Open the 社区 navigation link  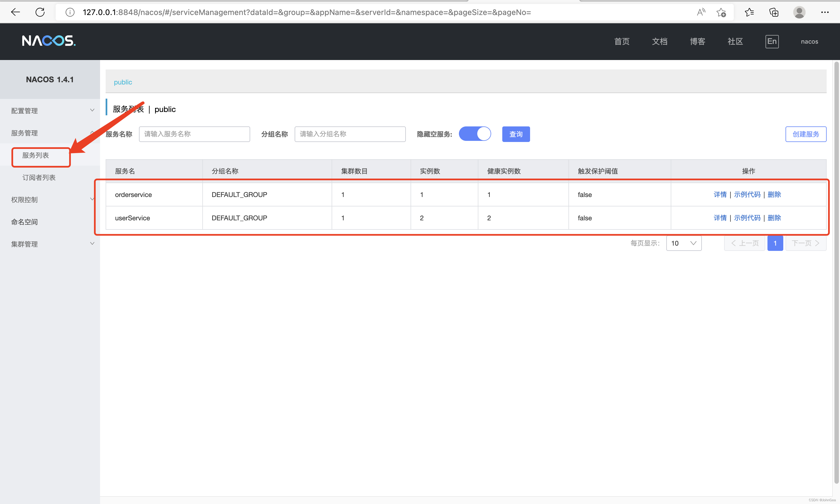735,41
